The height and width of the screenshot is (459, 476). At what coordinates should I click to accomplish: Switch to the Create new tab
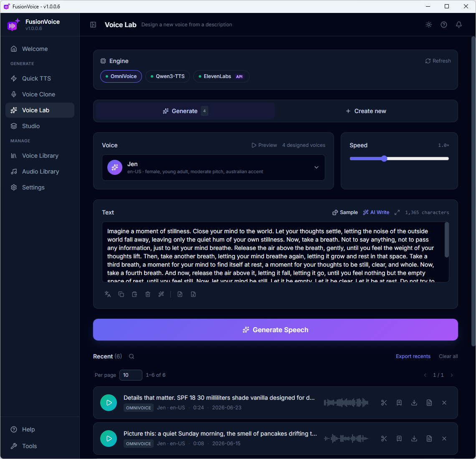tap(366, 111)
